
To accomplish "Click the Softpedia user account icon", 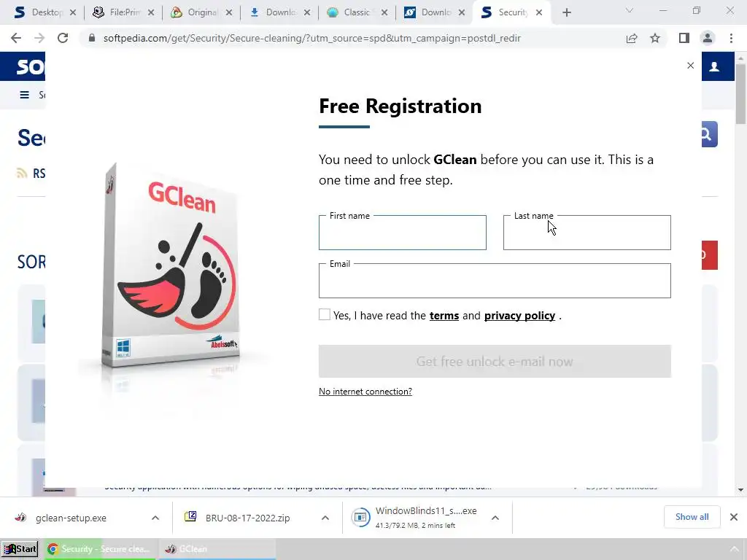I will [714, 66].
